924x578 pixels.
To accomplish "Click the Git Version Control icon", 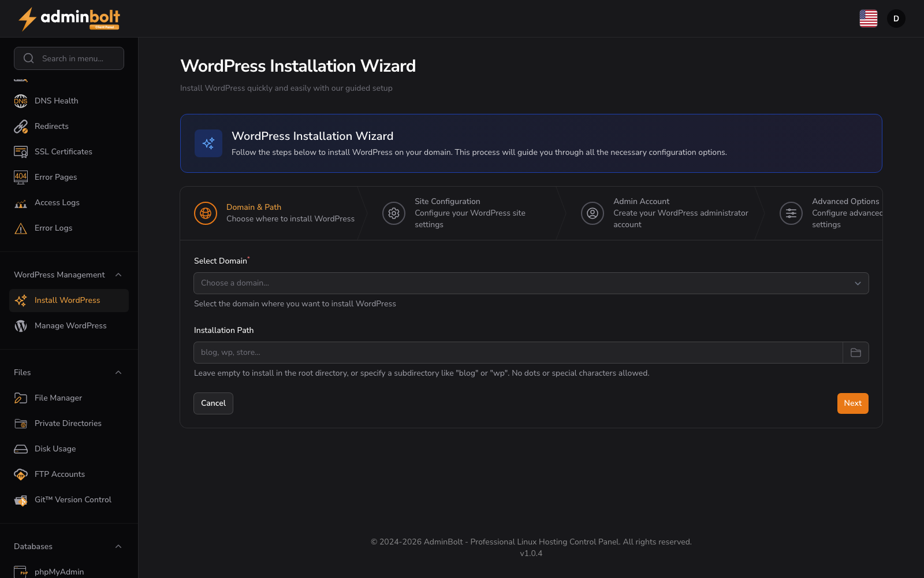I will pos(21,499).
